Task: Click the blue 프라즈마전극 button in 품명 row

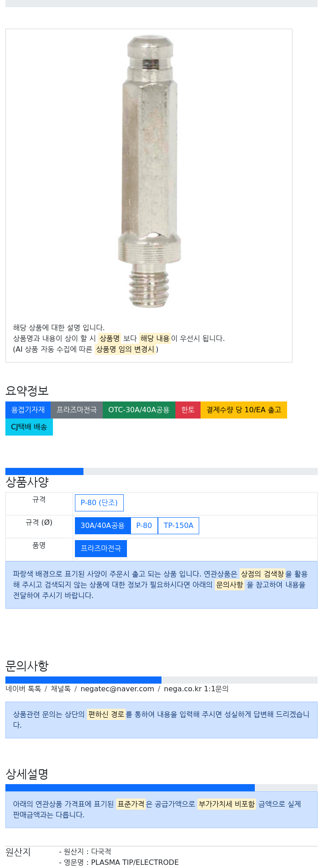Action: (101, 549)
